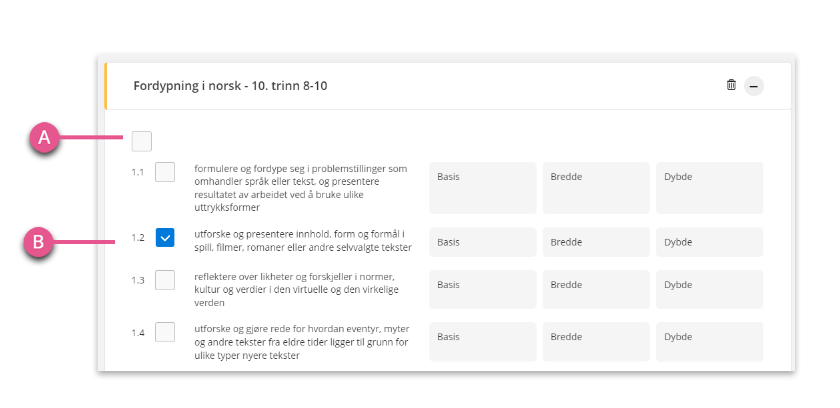Click the Dybde field for goal 1.1
The width and height of the screenshot is (840, 408).
coord(710,188)
